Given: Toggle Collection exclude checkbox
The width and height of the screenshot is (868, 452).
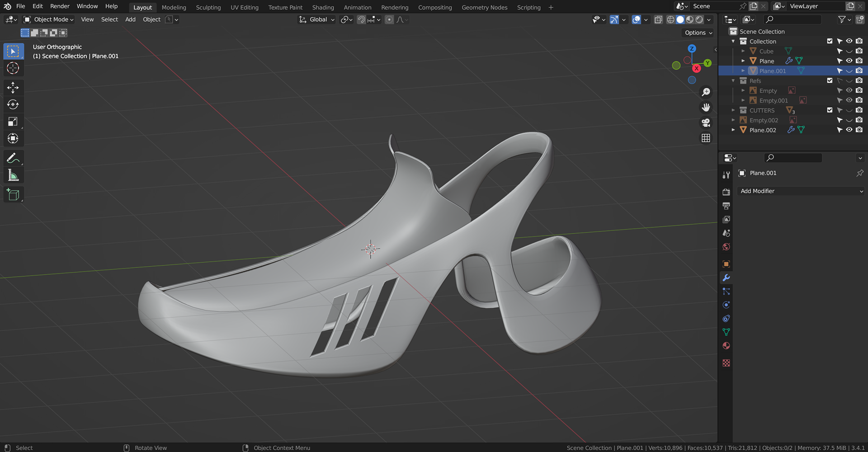Looking at the screenshot, I should [x=830, y=41].
